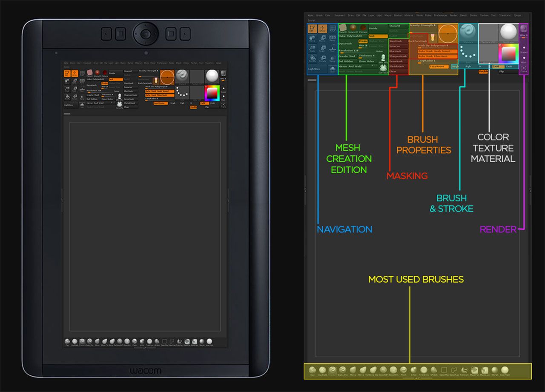Screen dimensions: 545x392
Task: Select the Edit mode icon in annotated layout
Action: (x=313, y=29)
